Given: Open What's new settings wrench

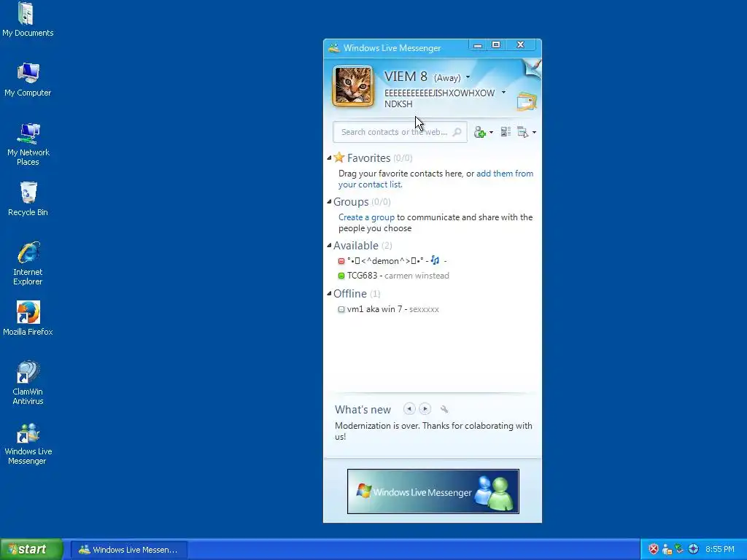Looking at the screenshot, I should coord(444,409).
